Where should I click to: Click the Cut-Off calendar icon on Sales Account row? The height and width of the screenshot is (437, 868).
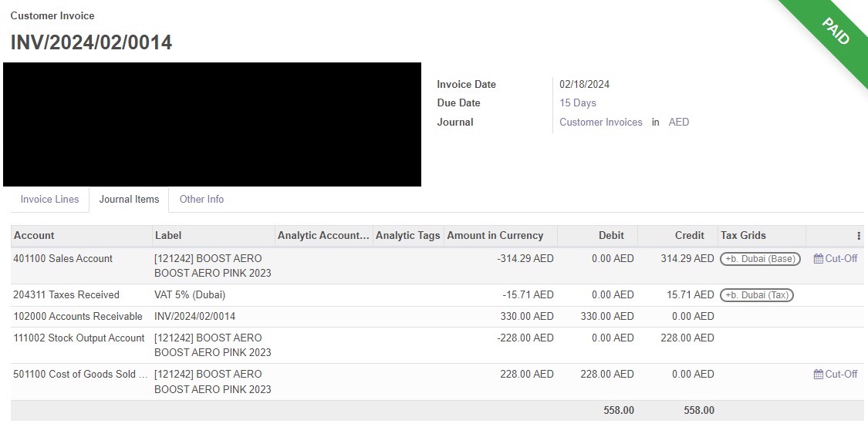pyautogui.click(x=818, y=258)
